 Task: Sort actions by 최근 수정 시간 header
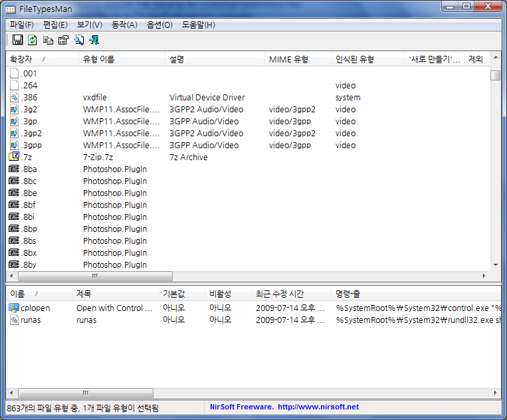point(291,294)
